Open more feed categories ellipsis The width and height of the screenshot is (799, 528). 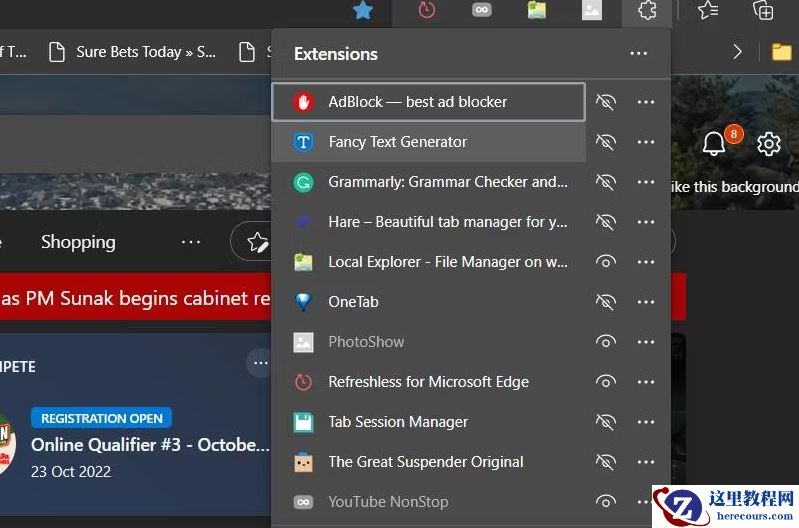coord(191,242)
